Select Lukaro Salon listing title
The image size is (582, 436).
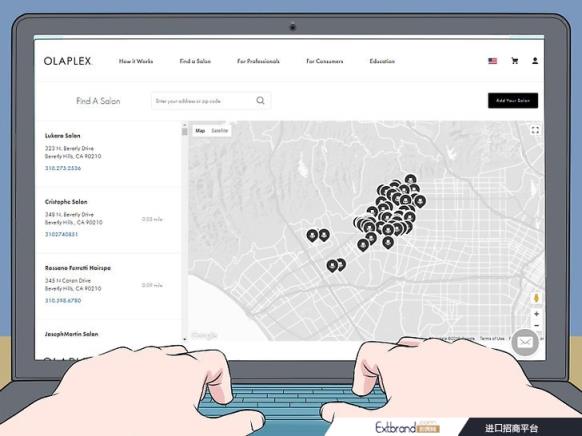pyautogui.click(x=62, y=136)
